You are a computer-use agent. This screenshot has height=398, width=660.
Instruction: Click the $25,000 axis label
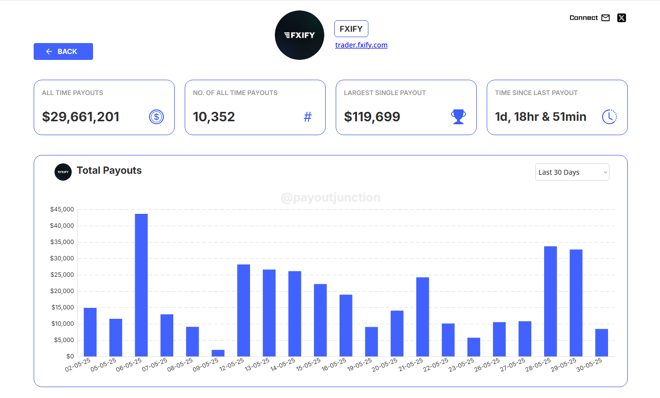click(x=62, y=275)
